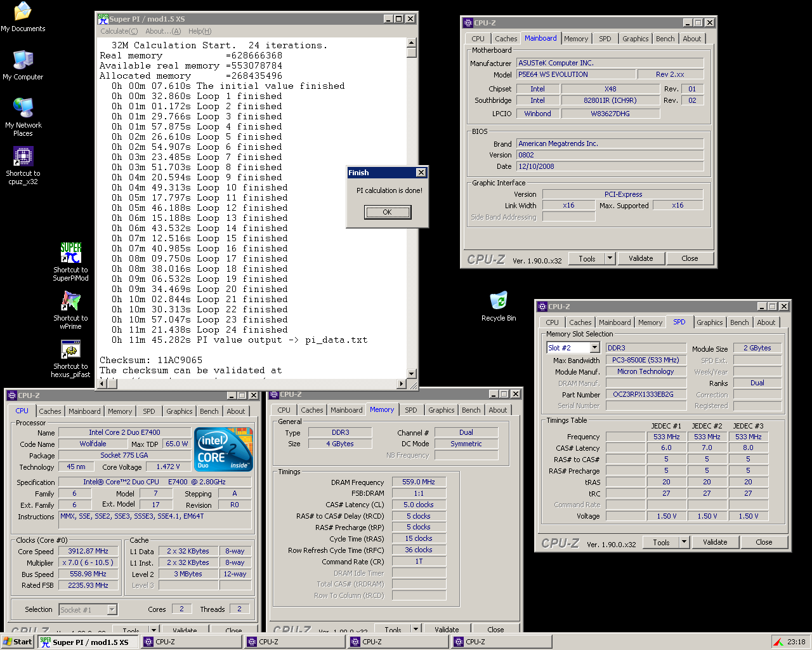The width and height of the screenshot is (812, 650).
Task: Open the Bench tab in the Mainboard CPU-Z window
Action: pos(665,39)
